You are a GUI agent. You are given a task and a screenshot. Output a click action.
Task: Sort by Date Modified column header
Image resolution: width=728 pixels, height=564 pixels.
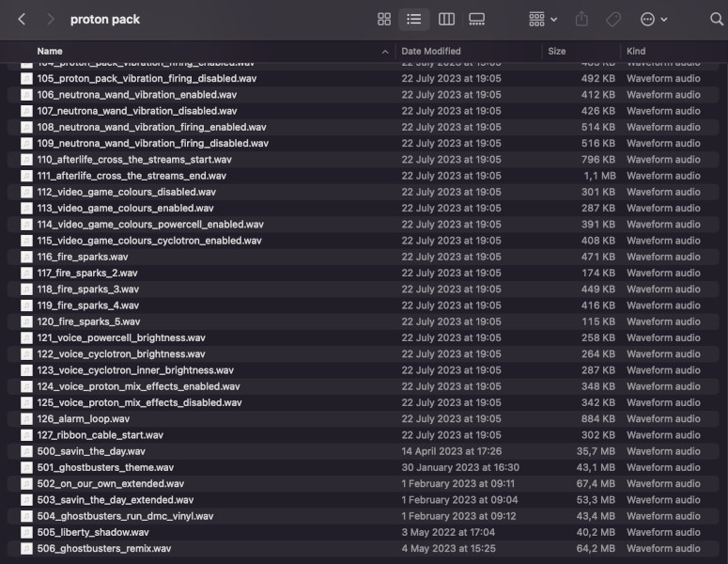click(x=431, y=51)
